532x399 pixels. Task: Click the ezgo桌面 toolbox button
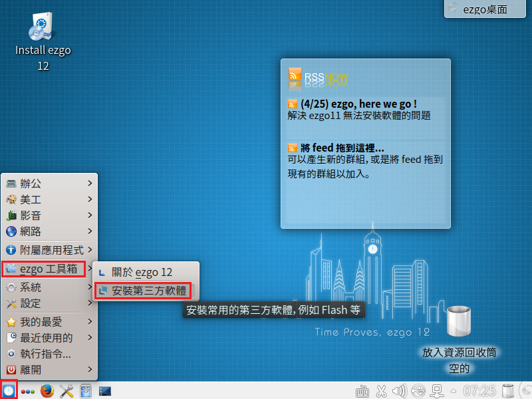click(x=485, y=9)
